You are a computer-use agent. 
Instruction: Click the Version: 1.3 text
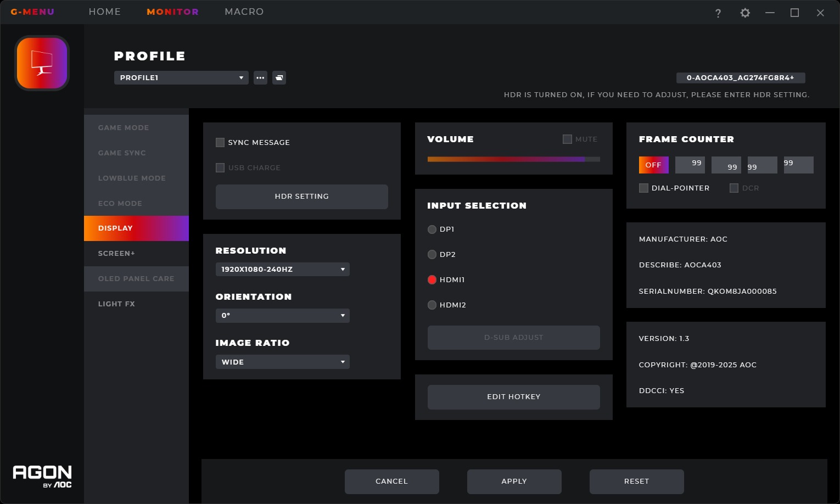664,338
